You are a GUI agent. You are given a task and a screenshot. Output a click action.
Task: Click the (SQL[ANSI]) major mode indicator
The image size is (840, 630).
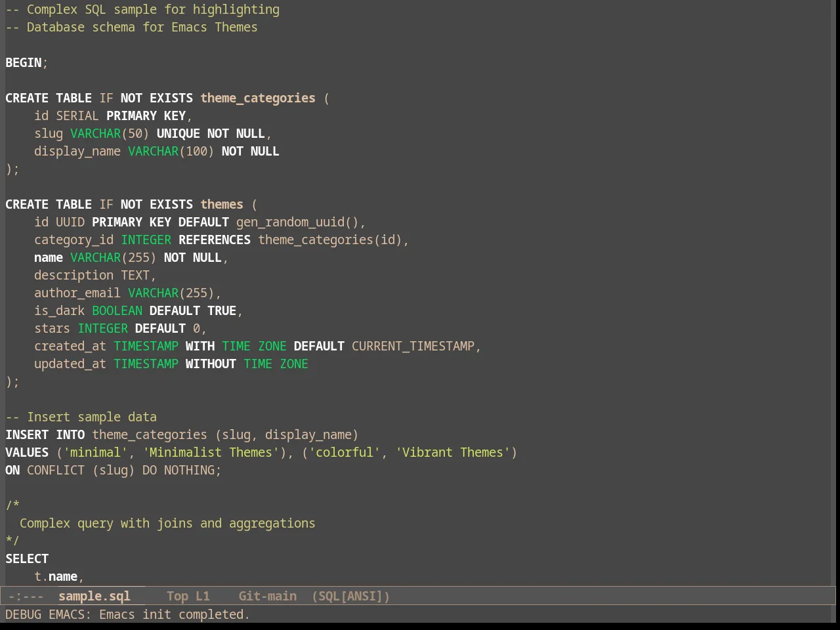tap(351, 596)
